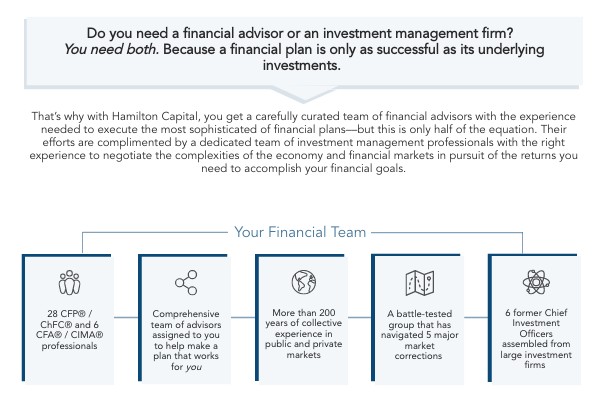Click the Your Financial Team heading
This screenshot has width=600, height=400.
click(x=300, y=232)
